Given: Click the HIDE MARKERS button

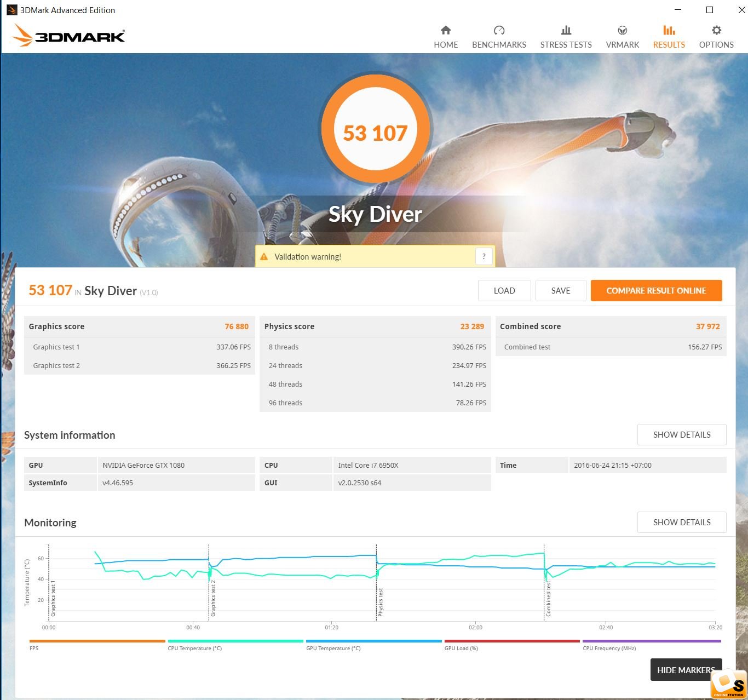Looking at the screenshot, I should 686,670.
